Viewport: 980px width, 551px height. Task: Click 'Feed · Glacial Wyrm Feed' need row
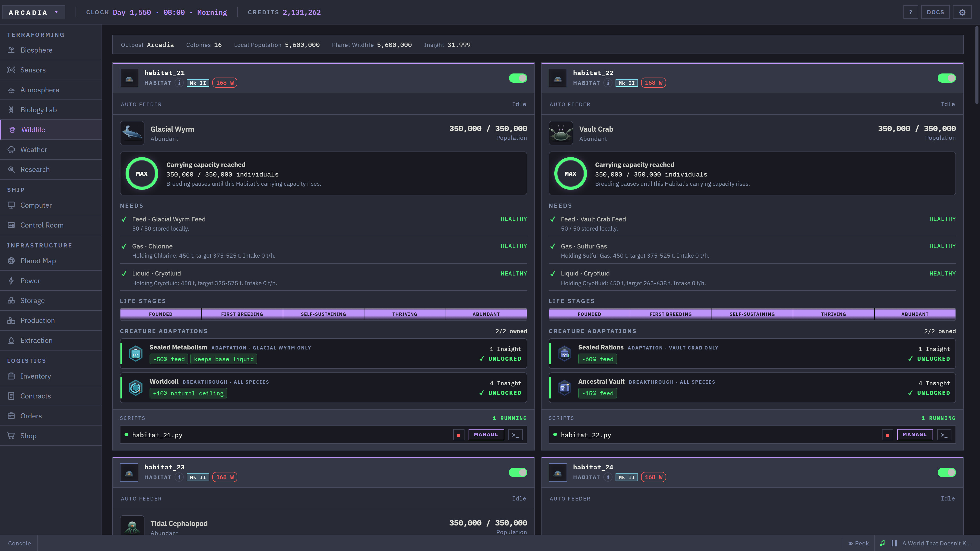pyautogui.click(x=323, y=223)
